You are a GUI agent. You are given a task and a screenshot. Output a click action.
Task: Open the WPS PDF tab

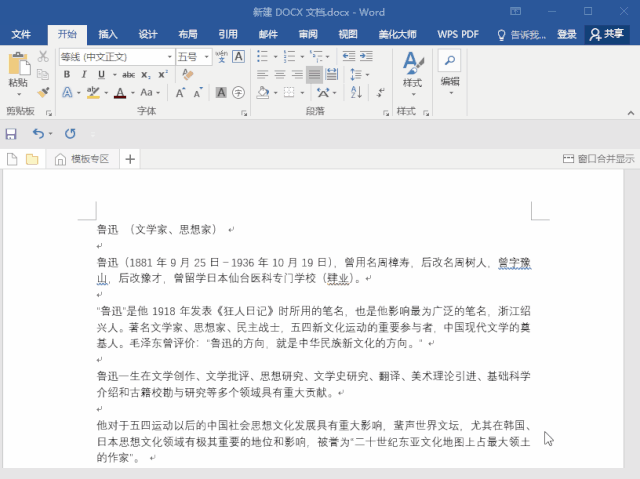(x=458, y=34)
